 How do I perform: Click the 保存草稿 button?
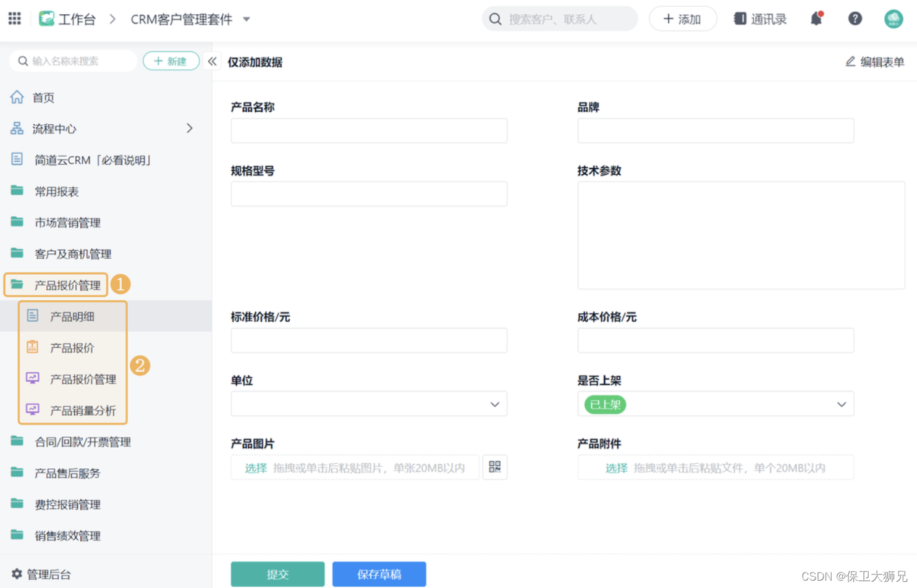pos(379,574)
